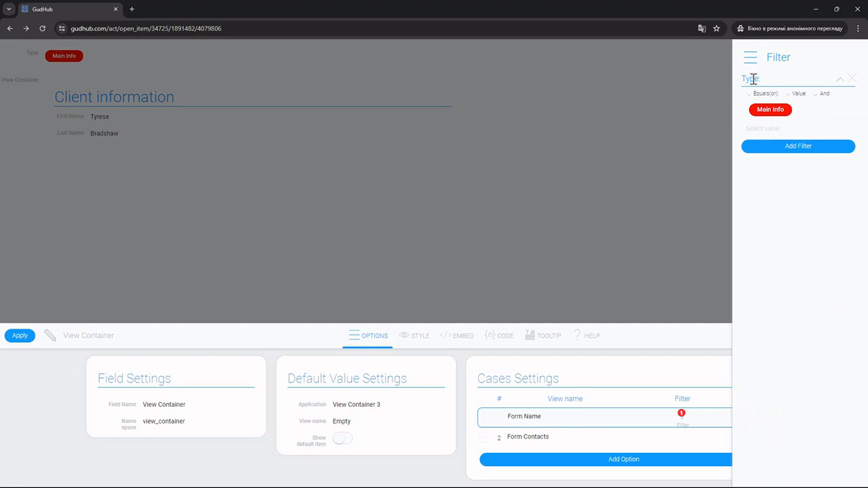Click the Apply button
Image resolution: width=868 pixels, height=488 pixels.
(x=20, y=336)
